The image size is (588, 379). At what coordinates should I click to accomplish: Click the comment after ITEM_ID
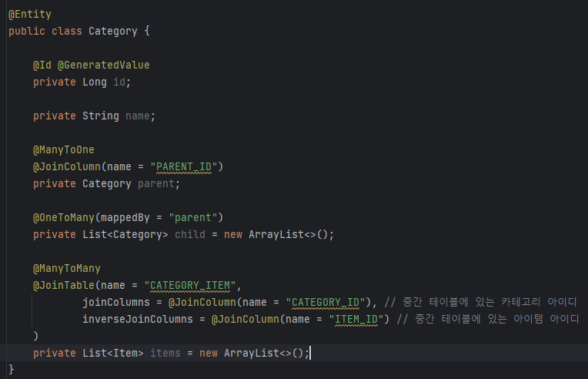pos(488,320)
